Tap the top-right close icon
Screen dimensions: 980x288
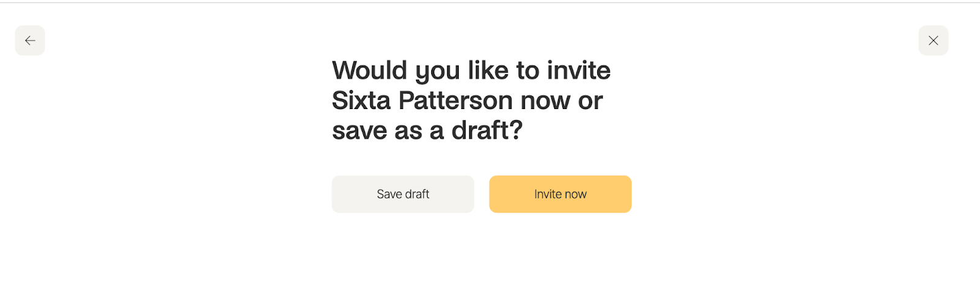tap(933, 40)
